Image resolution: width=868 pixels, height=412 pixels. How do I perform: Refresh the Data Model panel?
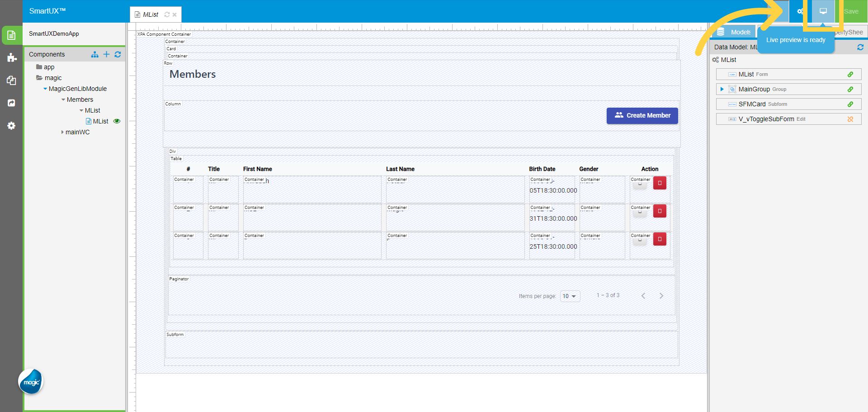click(860, 47)
